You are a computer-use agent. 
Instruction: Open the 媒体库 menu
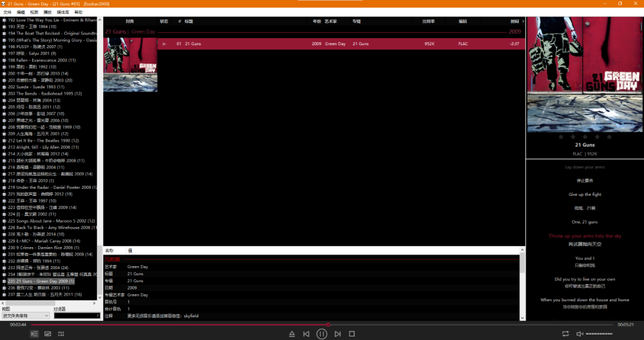point(63,13)
